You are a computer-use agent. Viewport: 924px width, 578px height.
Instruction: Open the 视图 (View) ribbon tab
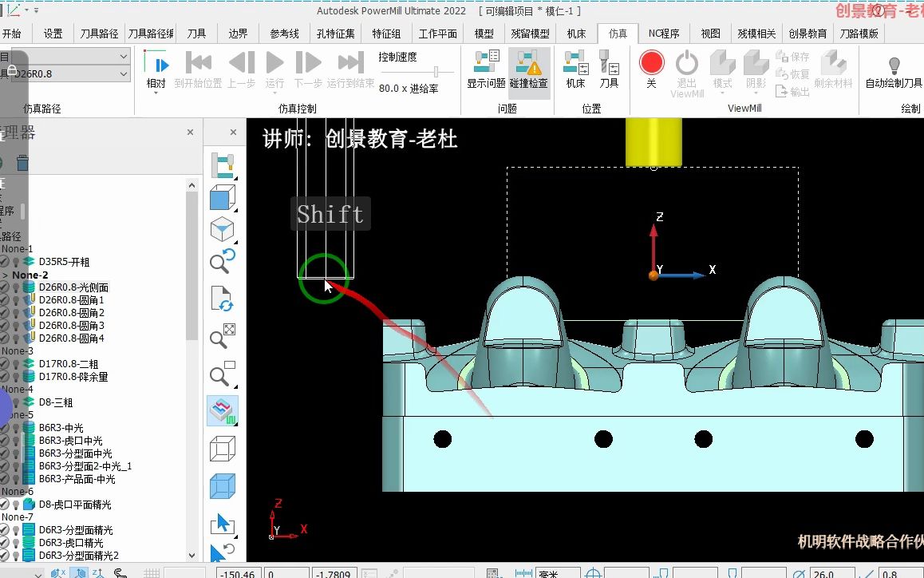pyautogui.click(x=710, y=34)
